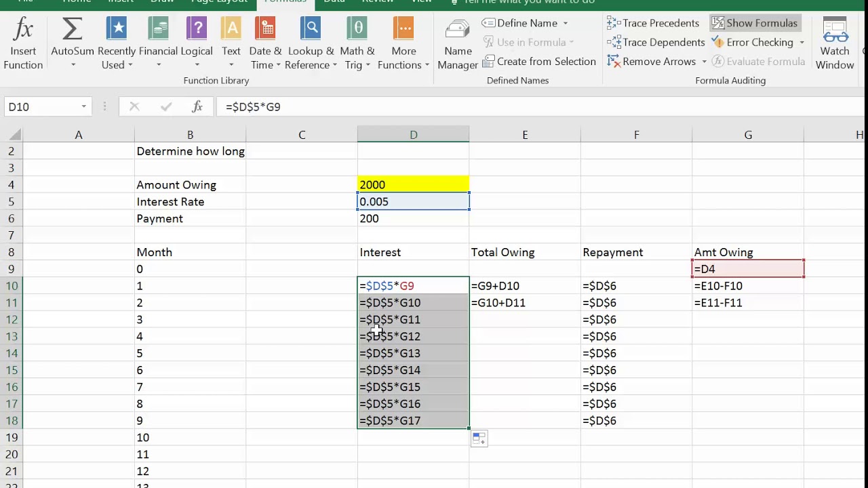Viewport: 868px width, 488px height.
Task: Select cell with formula =E11-F11
Action: coord(748,303)
